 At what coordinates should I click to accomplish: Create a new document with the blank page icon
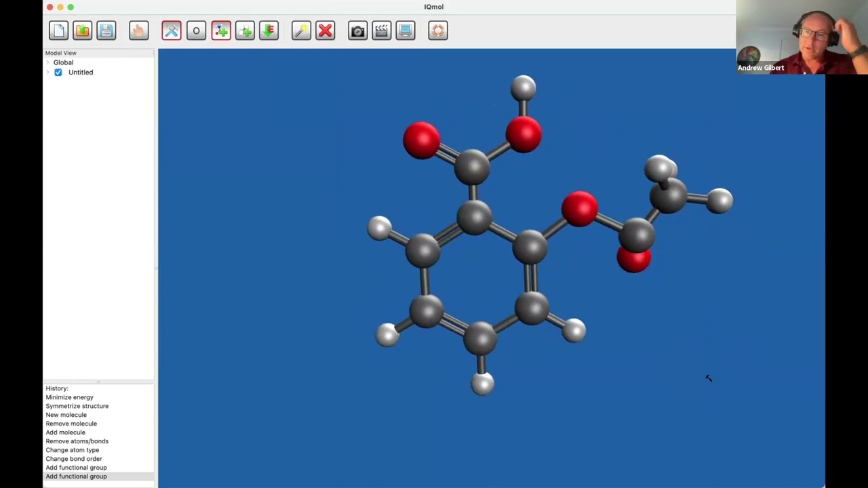pos(58,30)
